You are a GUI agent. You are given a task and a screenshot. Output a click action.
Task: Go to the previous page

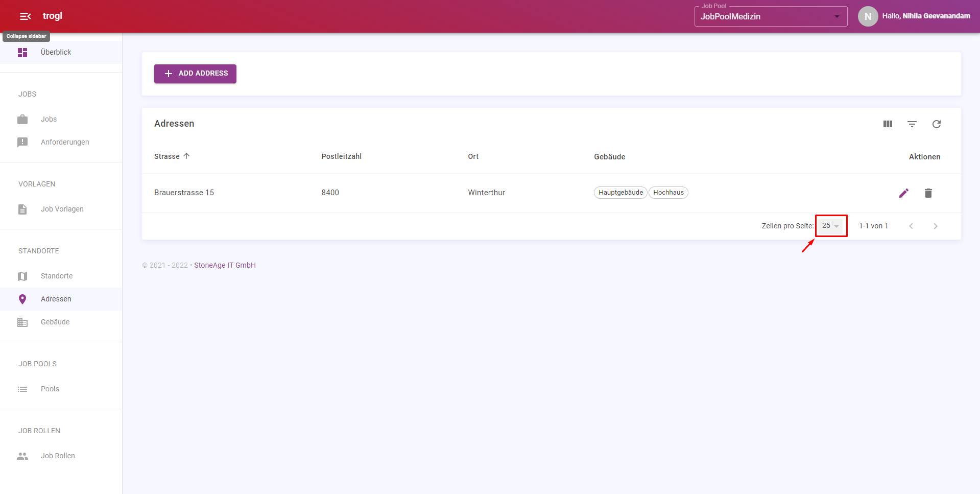tap(911, 226)
